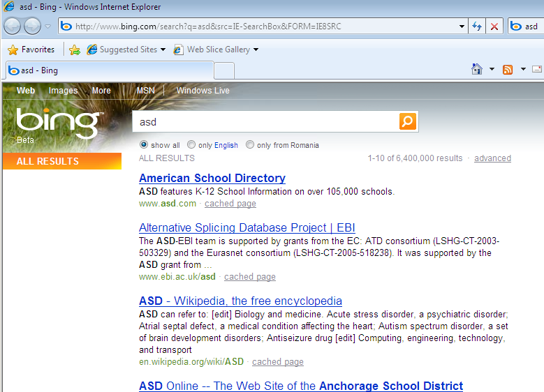Click the Web Slice Gallery page icon
This screenshot has width=544, height=392.
pos(178,50)
